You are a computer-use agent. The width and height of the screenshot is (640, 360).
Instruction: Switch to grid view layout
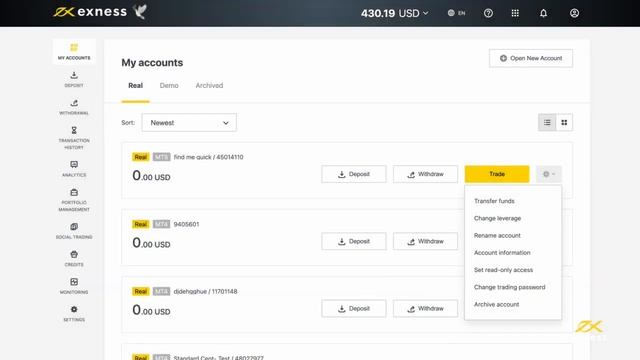564,122
